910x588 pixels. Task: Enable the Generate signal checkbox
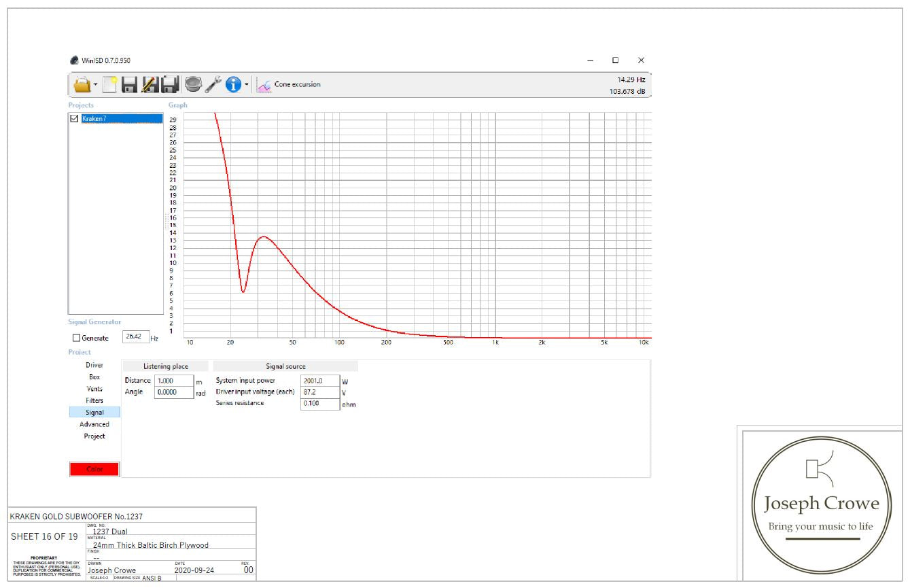pos(77,338)
